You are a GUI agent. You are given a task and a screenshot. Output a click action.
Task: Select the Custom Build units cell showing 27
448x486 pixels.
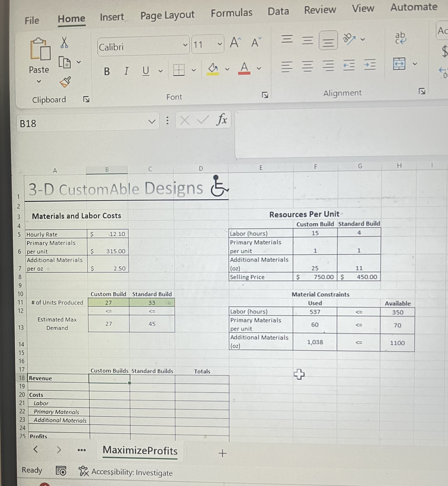tap(108, 303)
